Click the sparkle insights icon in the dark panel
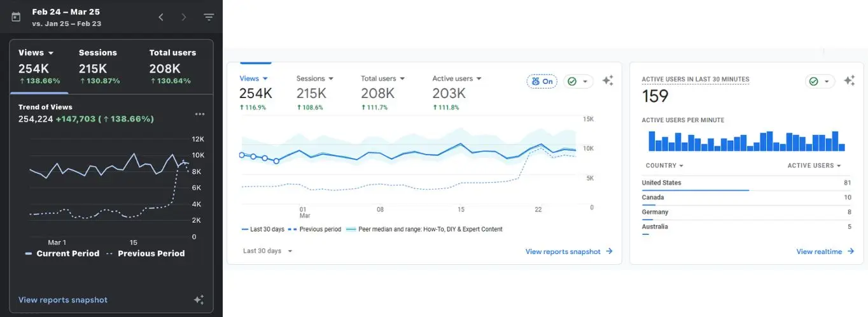The height and width of the screenshot is (317, 868). (x=199, y=300)
